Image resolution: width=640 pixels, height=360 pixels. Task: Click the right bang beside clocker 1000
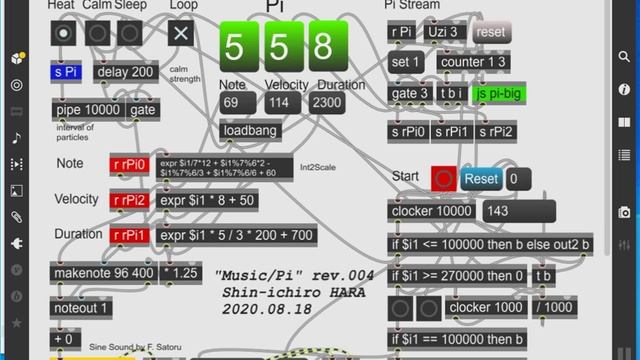point(429,309)
